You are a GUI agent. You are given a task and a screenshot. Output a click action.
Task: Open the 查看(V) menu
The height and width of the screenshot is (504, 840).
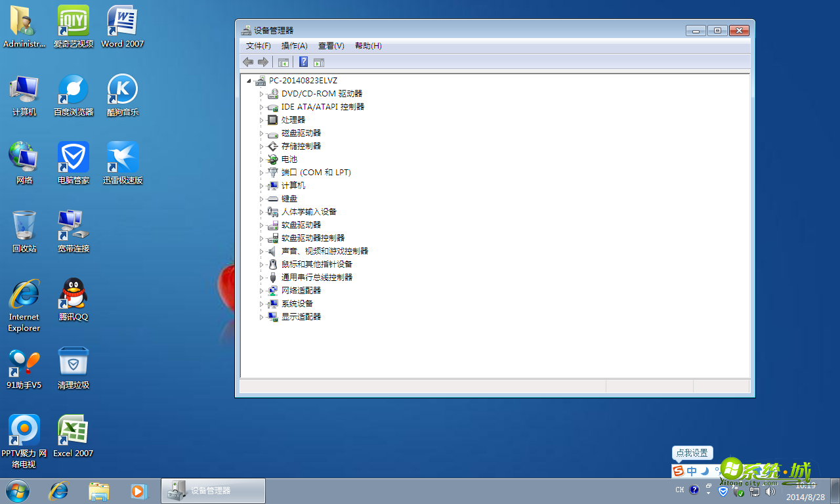click(x=331, y=46)
